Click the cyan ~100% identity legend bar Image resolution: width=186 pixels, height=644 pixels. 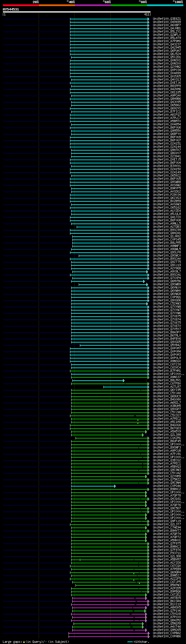pos(165,5)
